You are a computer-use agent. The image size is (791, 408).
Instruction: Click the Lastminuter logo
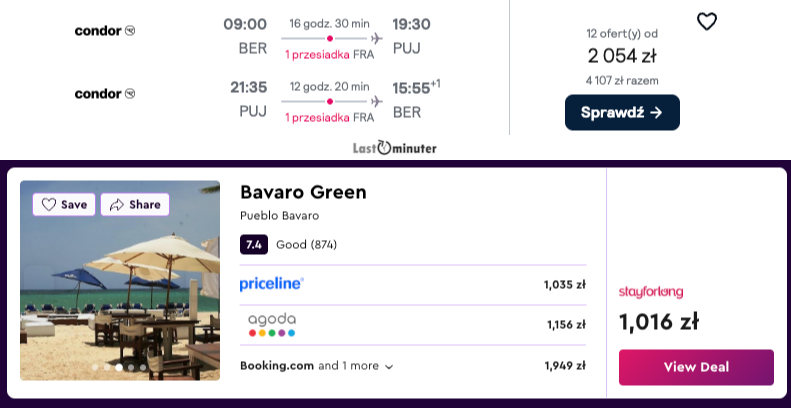tap(394, 148)
